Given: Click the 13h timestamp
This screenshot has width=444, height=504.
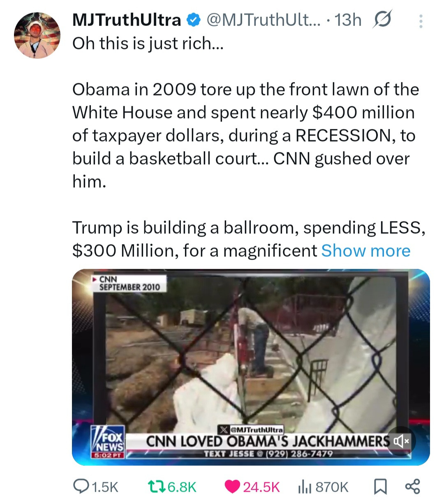Looking at the screenshot, I should pyautogui.click(x=348, y=20).
